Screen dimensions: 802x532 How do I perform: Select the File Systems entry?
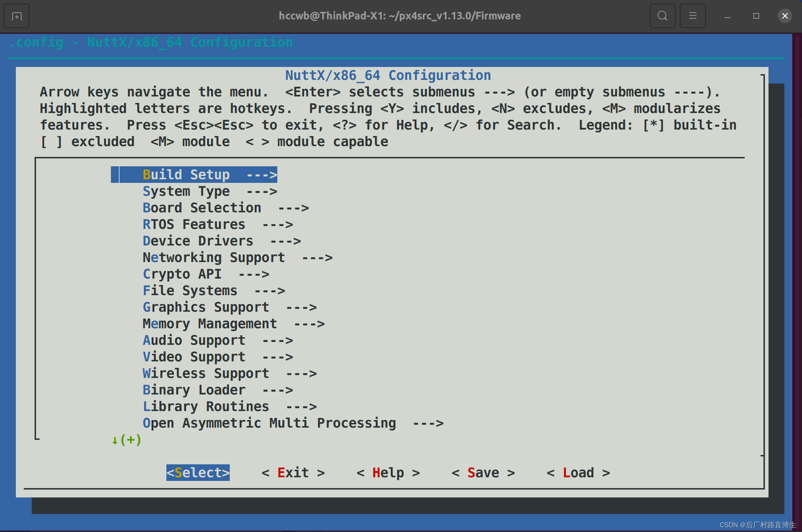coord(214,291)
